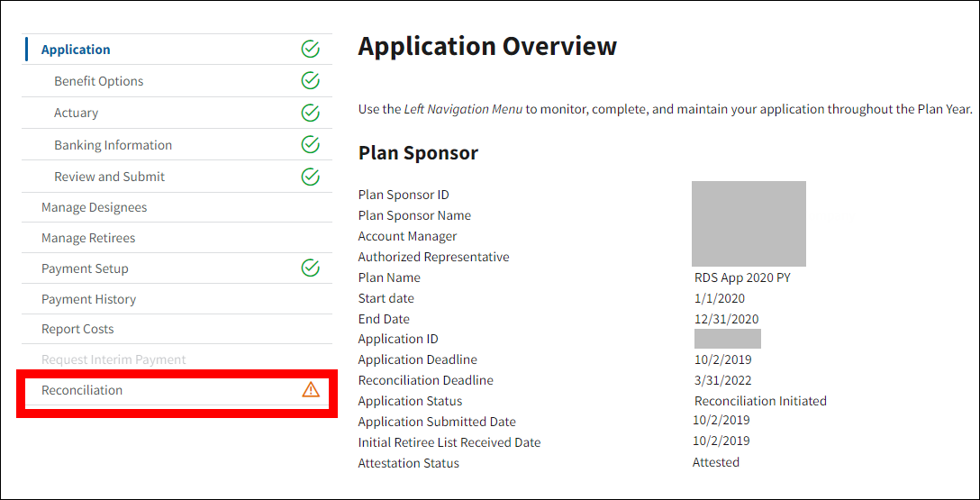Open the Payment Setup page
Viewport: 980px width, 500px height.
coord(85,268)
